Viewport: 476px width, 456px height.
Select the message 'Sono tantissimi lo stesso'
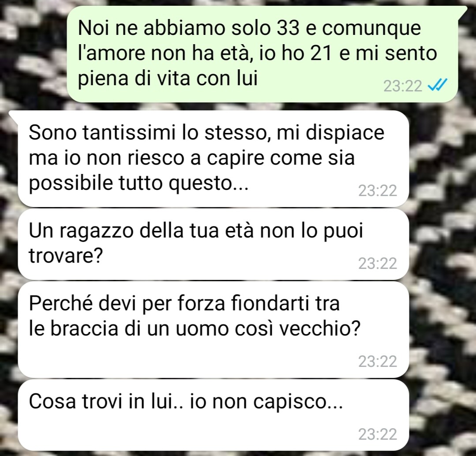tap(214, 159)
